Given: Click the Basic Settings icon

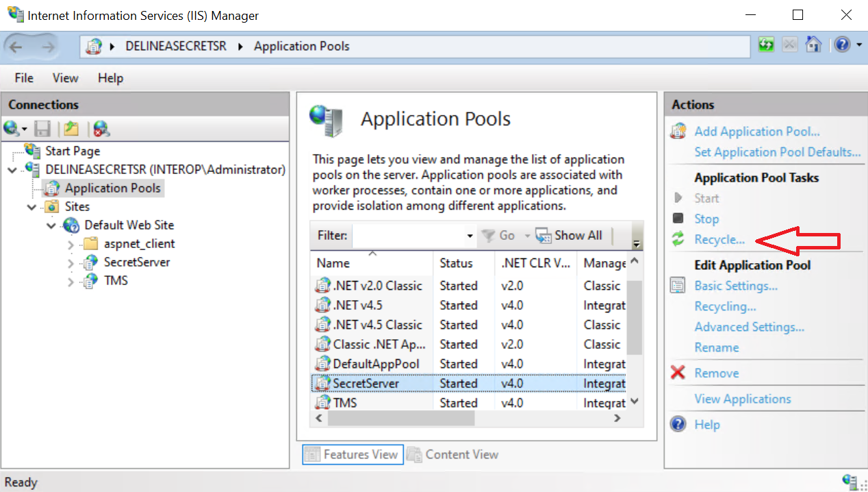Looking at the screenshot, I should (678, 285).
